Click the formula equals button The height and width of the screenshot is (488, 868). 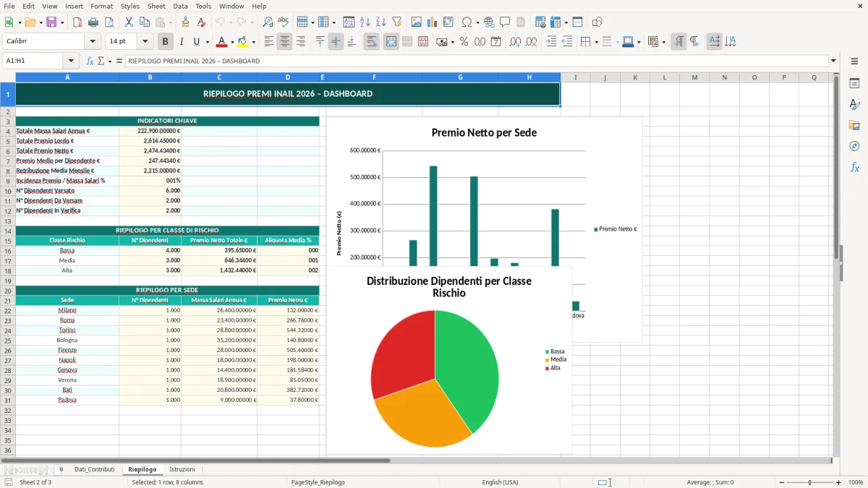[x=119, y=61]
